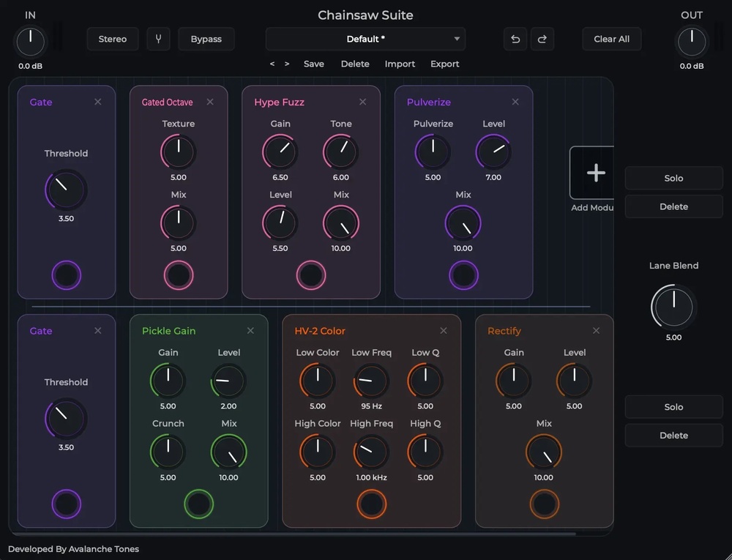Remove the Rectify module
The height and width of the screenshot is (560, 732).
596,330
